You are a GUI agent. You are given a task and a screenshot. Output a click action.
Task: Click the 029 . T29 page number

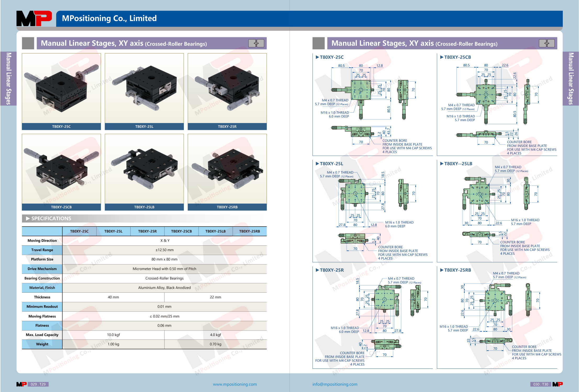(x=38, y=384)
